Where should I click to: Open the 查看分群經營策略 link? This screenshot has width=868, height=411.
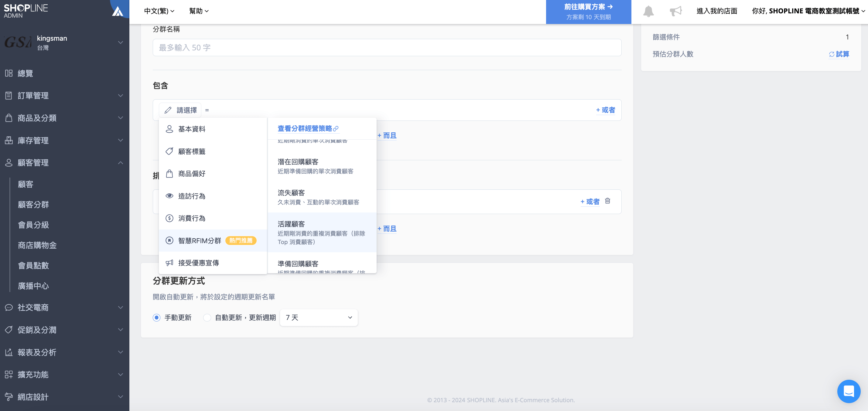click(308, 128)
